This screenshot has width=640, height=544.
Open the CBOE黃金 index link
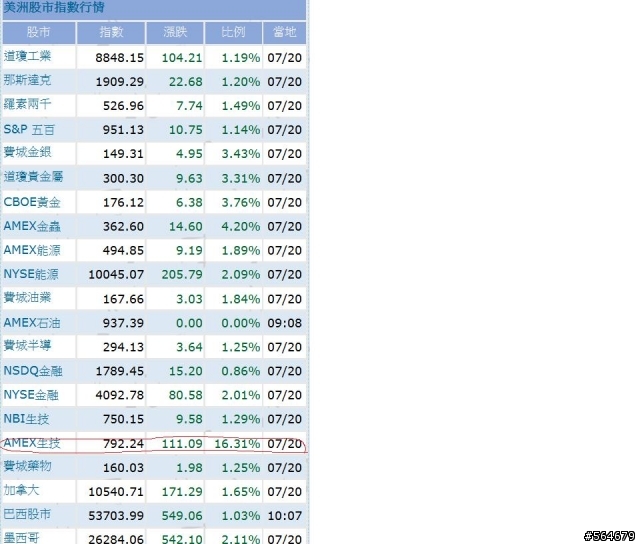tap(32, 202)
